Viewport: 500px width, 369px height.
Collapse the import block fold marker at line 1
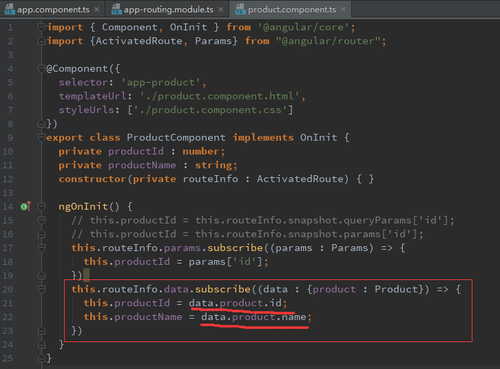[42, 27]
